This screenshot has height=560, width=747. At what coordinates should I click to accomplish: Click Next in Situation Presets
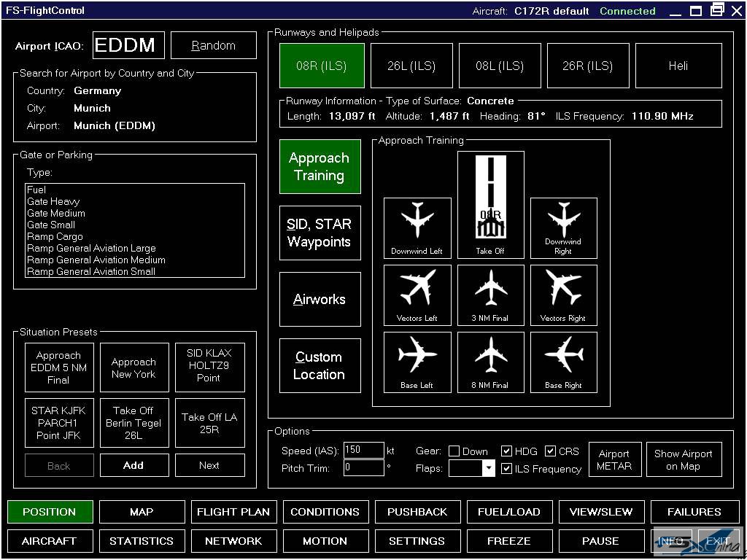pyautogui.click(x=209, y=465)
